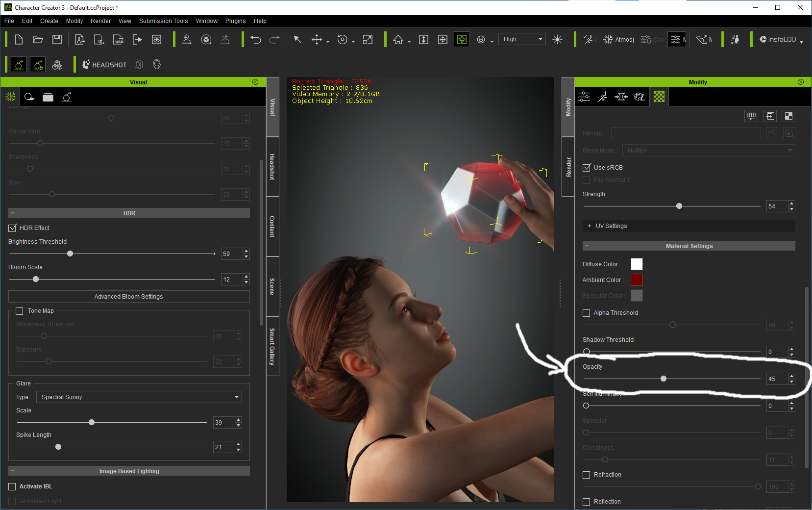Collapse the HDR section header
Image resolution: width=812 pixels, height=510 pixels.
click(x=129, y=213)
